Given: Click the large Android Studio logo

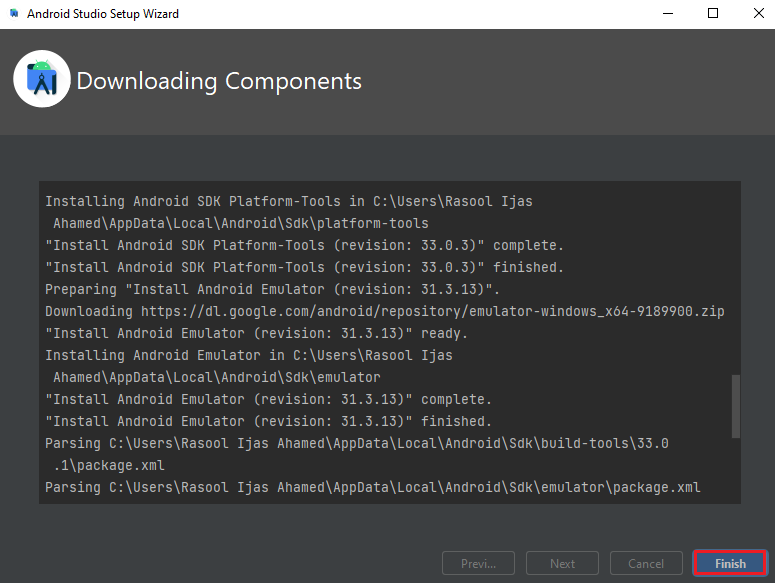Looking at the screenshot, I should 42,79.
